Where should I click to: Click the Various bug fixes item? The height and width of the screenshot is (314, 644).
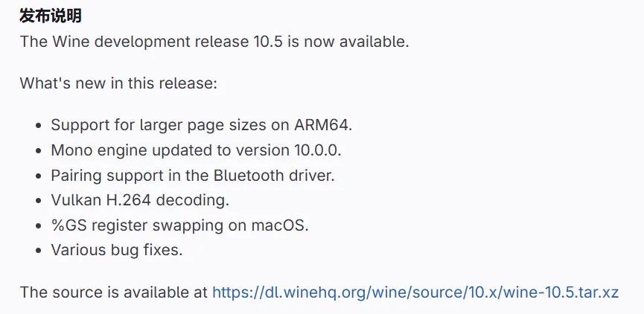pyautogui.click(x=116, y=250)
